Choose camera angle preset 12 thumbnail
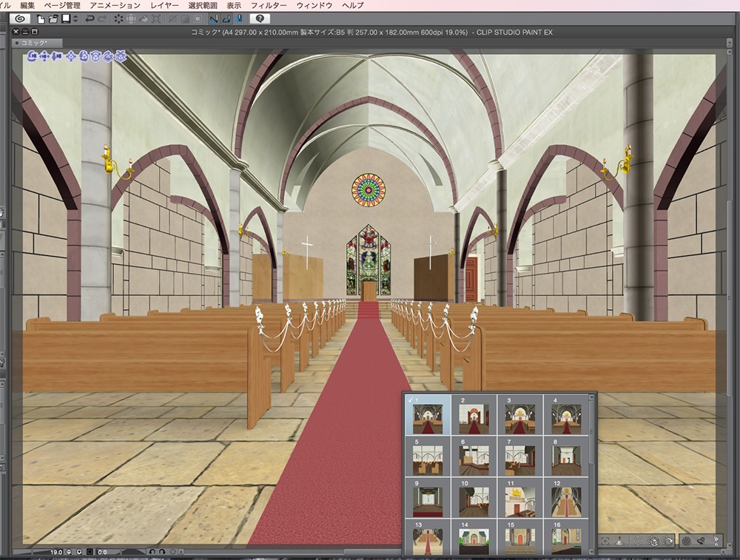The width and height of the screenshot is (740, 560). [566, 498]
